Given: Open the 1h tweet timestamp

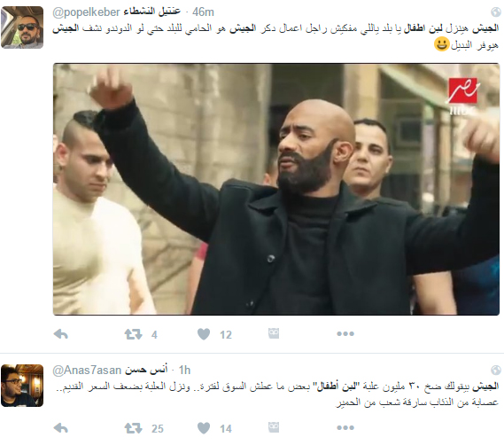Looking at the screenshot, I should [x=184, y=370].
